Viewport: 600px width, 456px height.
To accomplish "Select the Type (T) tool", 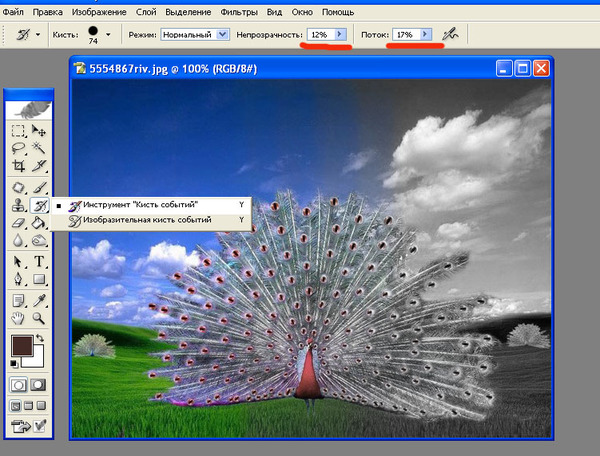I will pyautogui.click(x=39, y=262).
